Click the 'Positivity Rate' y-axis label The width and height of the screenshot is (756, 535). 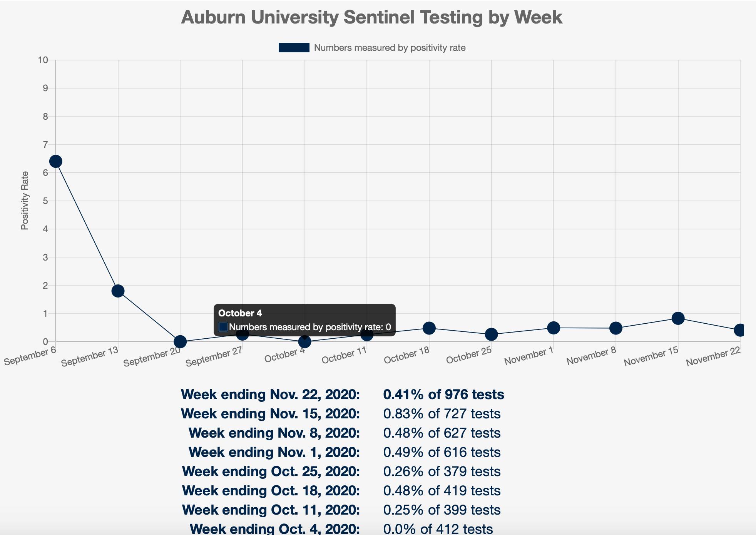[x=25, y=201]
